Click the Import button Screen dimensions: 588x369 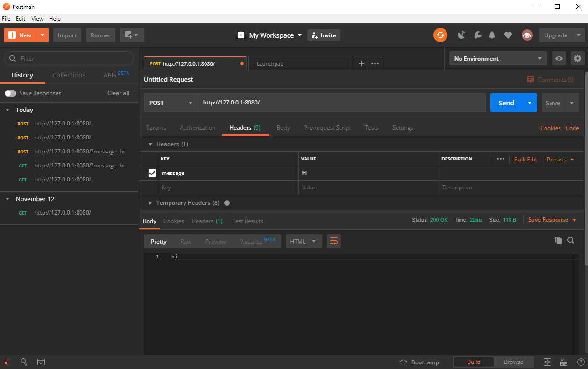click(x=67, y=35)
